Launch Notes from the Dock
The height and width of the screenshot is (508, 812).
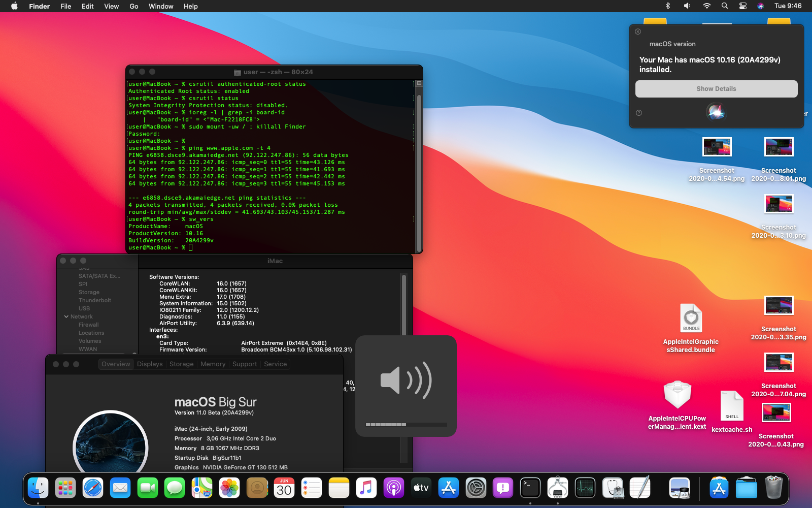[x=339, y=488]
